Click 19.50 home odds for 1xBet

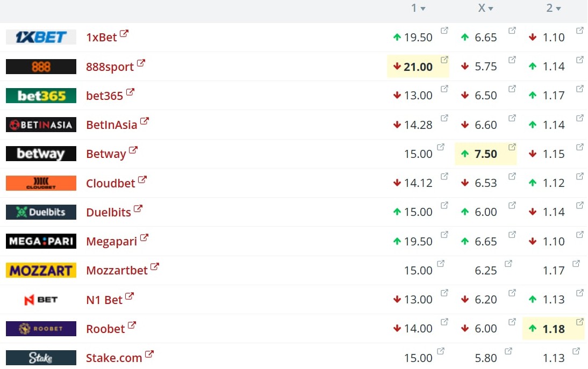tap(418, 38)
